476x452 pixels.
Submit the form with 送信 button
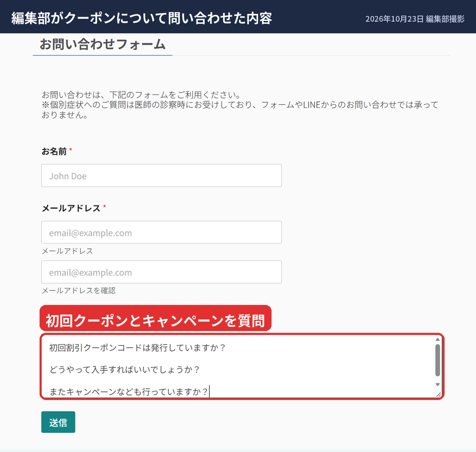[x=58, y=422]
